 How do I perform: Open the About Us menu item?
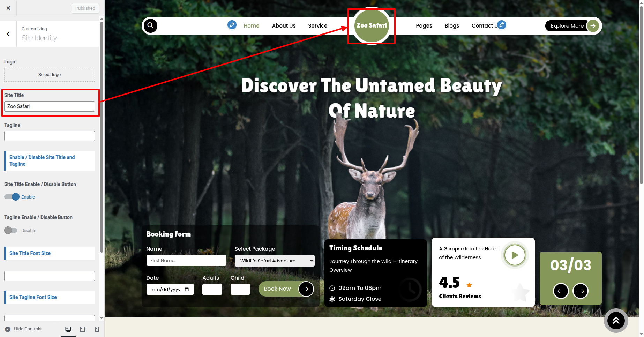[x=284, y=26]
